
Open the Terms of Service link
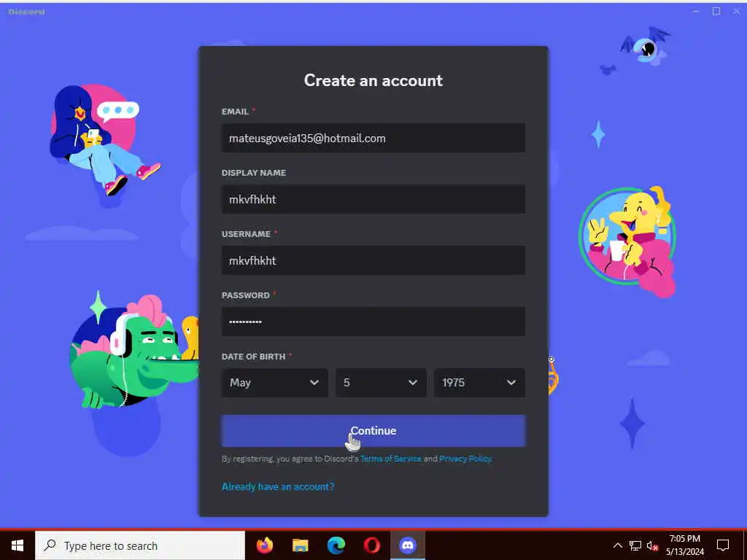(x=391, y=459)
